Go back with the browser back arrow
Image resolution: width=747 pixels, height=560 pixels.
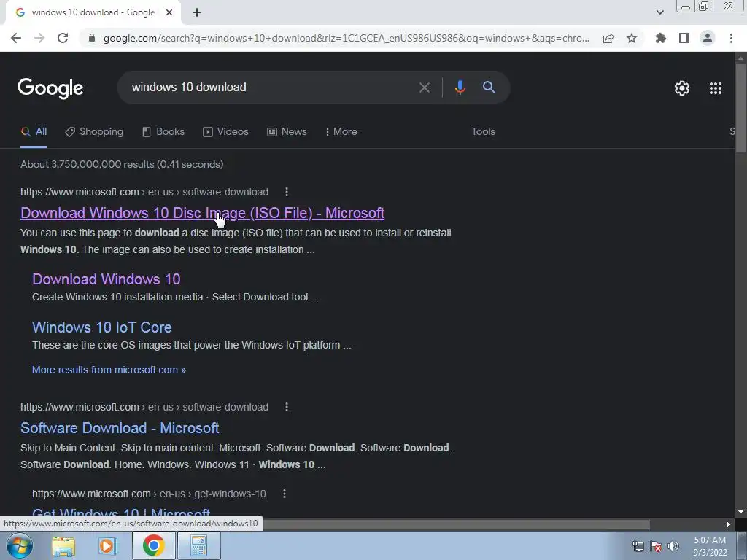click(x=16, y=38)
